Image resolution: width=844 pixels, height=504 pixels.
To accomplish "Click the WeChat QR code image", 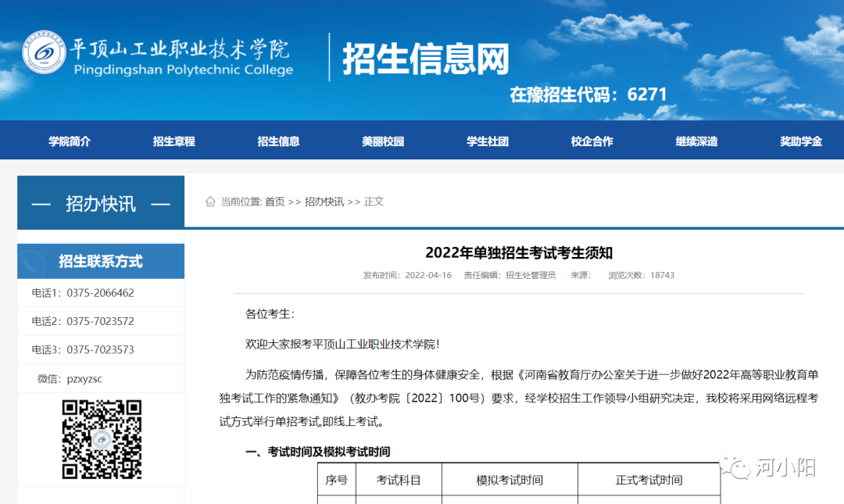I will click(x=102, y=439).
